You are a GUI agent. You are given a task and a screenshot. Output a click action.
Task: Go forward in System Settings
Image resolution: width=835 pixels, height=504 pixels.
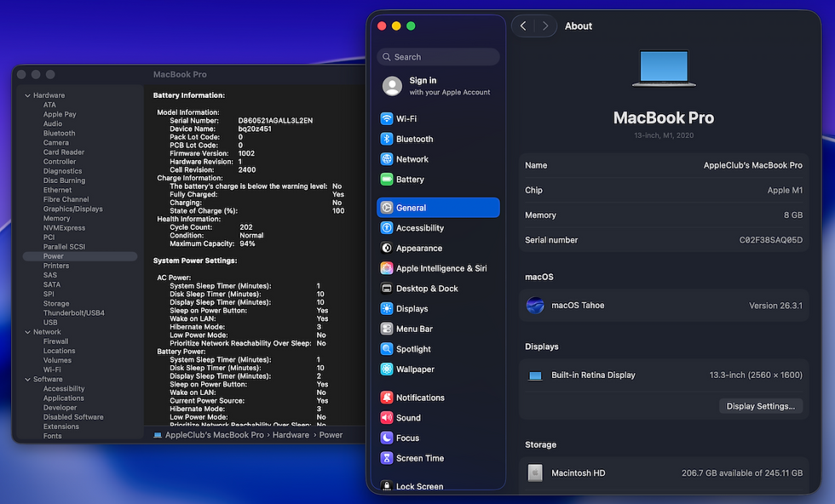click(x=544, y=26)
